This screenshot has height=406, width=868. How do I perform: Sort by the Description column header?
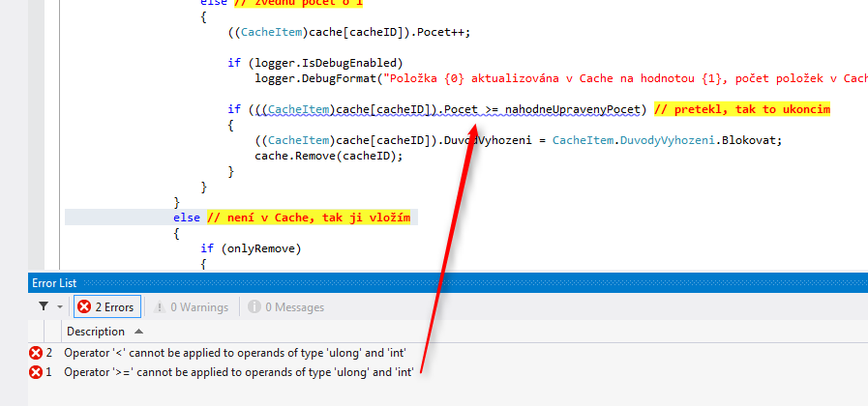pos(96,332)
